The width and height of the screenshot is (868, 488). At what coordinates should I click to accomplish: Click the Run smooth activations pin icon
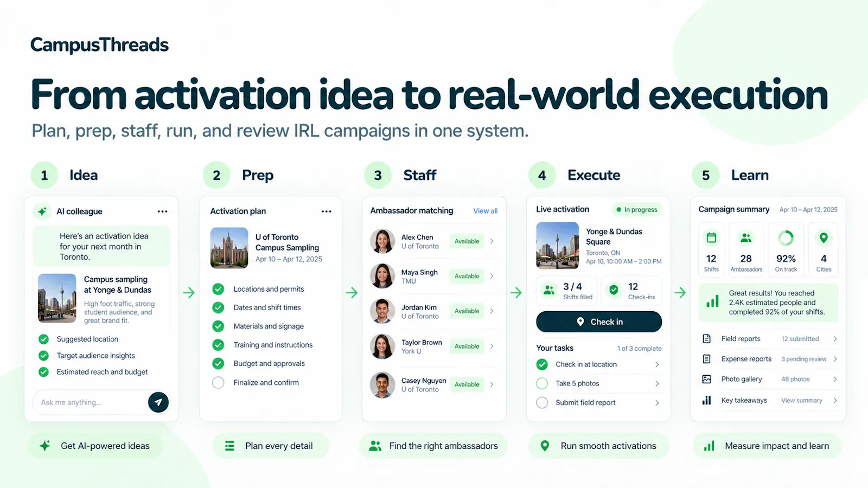click(x=545, y=446)
